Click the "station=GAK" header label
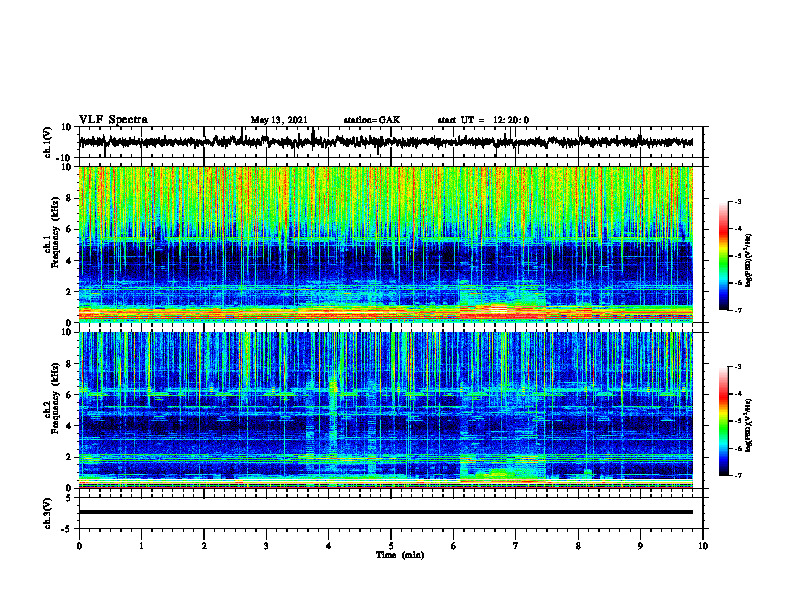The width and height of the screenshot is (792, 612). point(372,120)
